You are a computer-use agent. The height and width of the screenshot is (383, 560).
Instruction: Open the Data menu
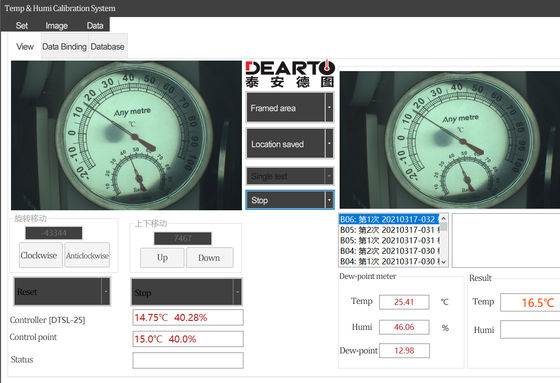tap(95, 25)
